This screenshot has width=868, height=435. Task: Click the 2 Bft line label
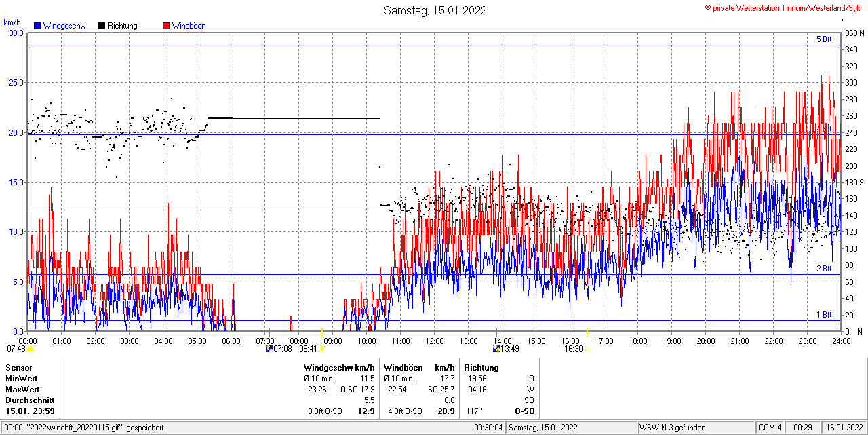tap(824, 269)
